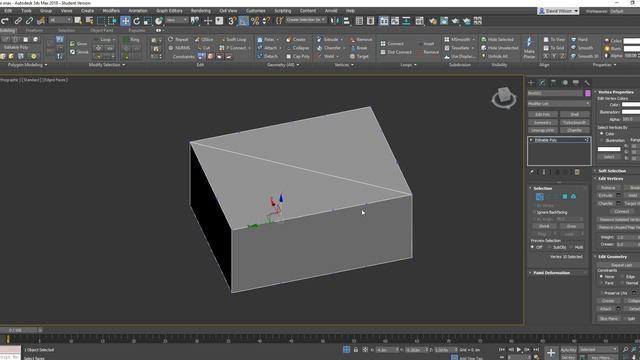Click the Select and Scale tool

[147, 21]
